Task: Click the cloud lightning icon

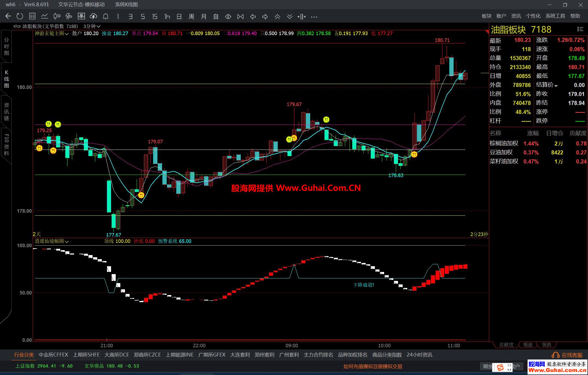Action: [93, 16]
